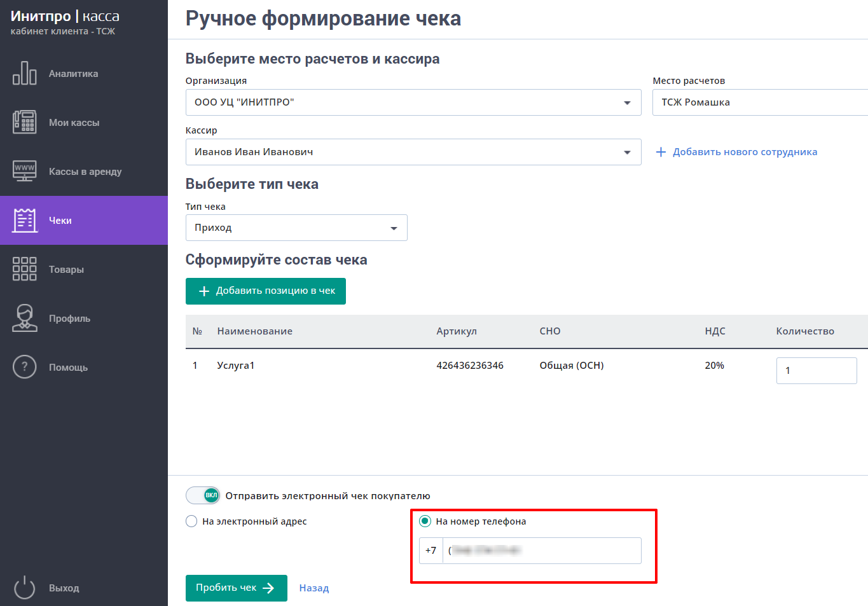The height and width of the screenshot is (606, 868).
Task: Open the Организация dropdown arrow
Action: (627, 103)
